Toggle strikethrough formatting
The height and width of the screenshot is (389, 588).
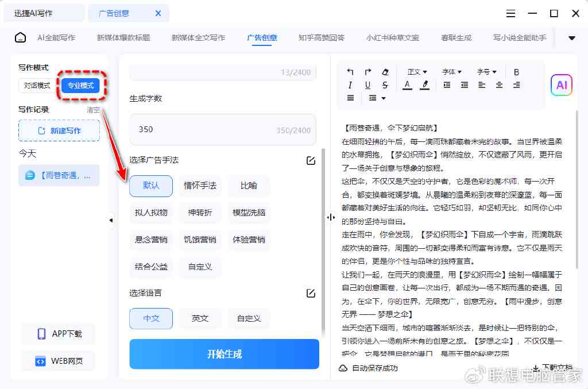coord(385,85)
